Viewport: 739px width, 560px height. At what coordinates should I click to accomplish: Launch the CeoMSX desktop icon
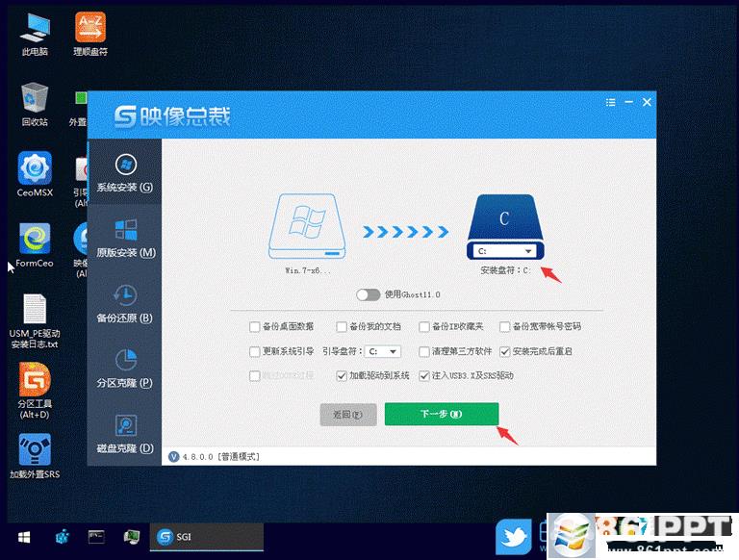click(x=35, y=173)
